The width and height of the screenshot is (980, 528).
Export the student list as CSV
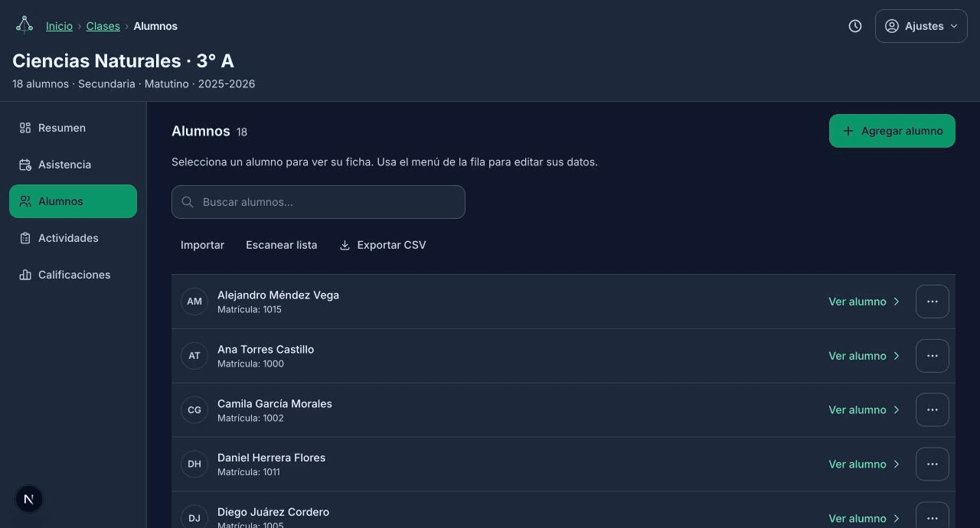[x=382, y=245]
